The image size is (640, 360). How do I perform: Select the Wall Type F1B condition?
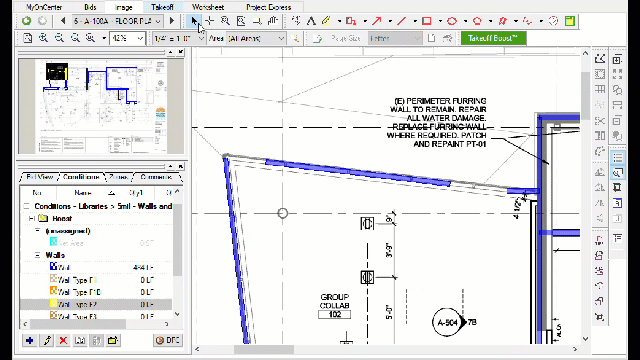click(x=96, y=292)
